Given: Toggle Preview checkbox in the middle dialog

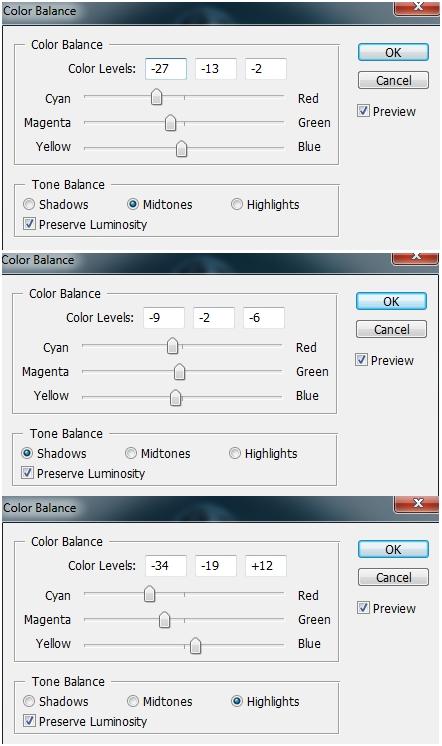Looking at the screenshot, I should click(x=361, y=360).
